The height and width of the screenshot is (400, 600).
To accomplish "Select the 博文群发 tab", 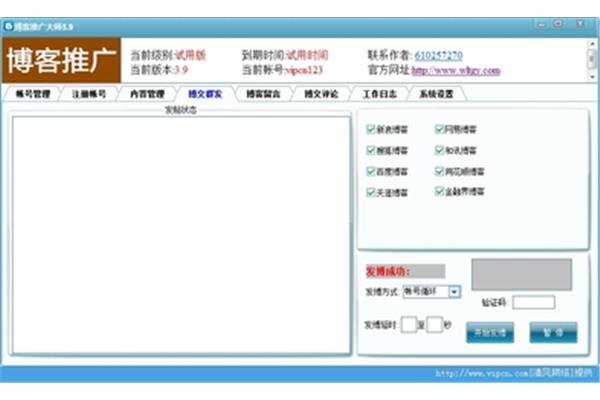I will (x=205, y=94).
